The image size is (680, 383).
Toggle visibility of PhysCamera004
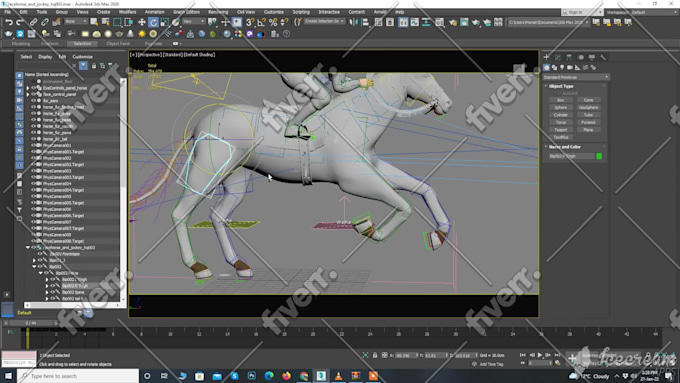pos(33,183)
